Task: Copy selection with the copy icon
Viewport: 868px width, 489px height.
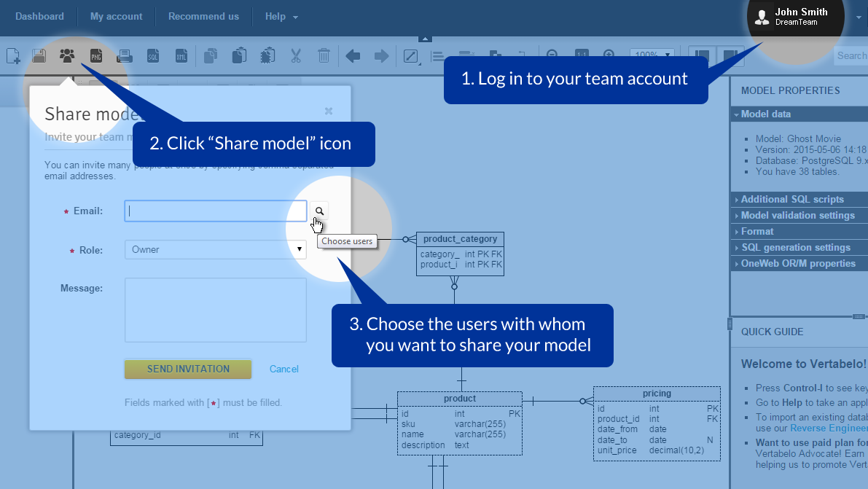Action: [211, 56]
